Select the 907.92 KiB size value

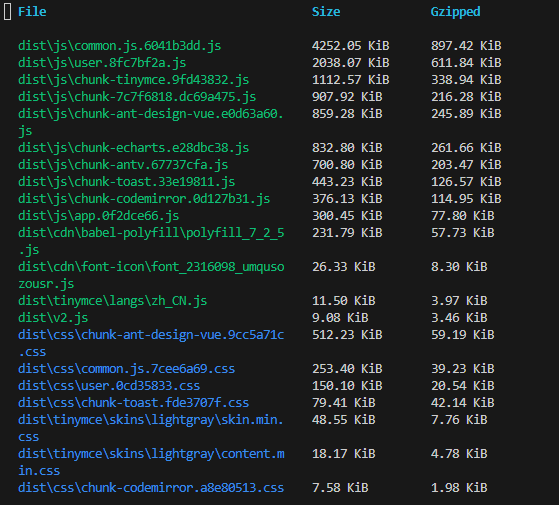pos(347,97)
